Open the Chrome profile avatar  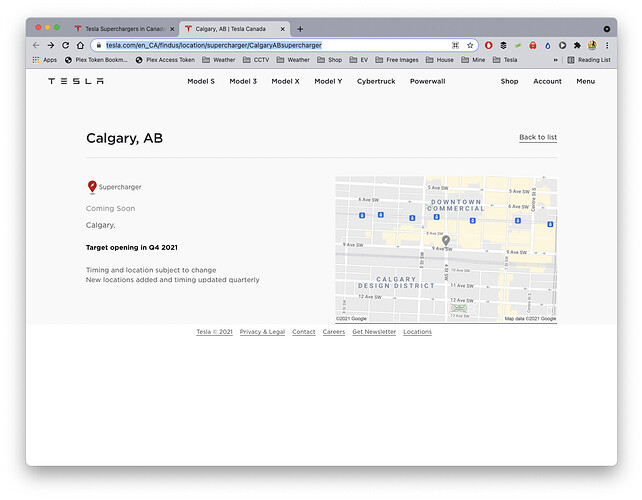pos(592,45)
